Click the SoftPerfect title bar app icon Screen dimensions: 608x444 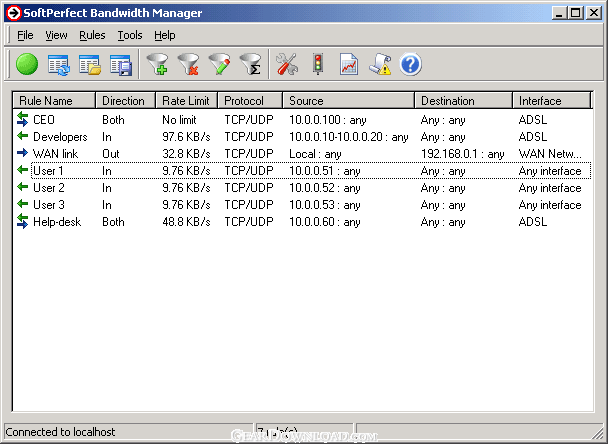(x=14, y=13)
